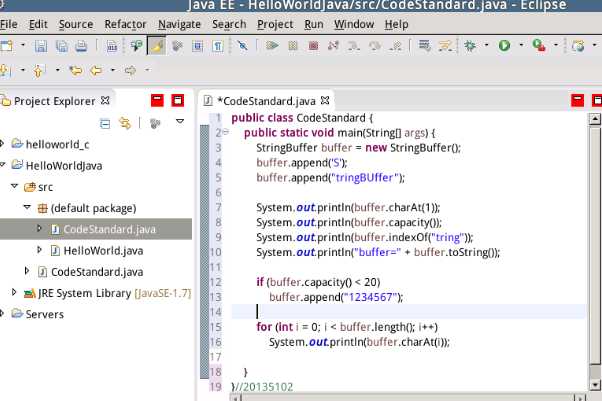Open the Run configurations dropdown arrow
The height and width of the screenshot is (401, 602).
[x=521, y=45]
